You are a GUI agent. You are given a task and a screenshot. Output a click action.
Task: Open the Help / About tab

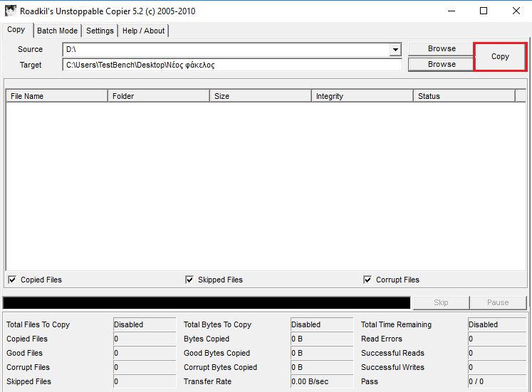(144, 31)
